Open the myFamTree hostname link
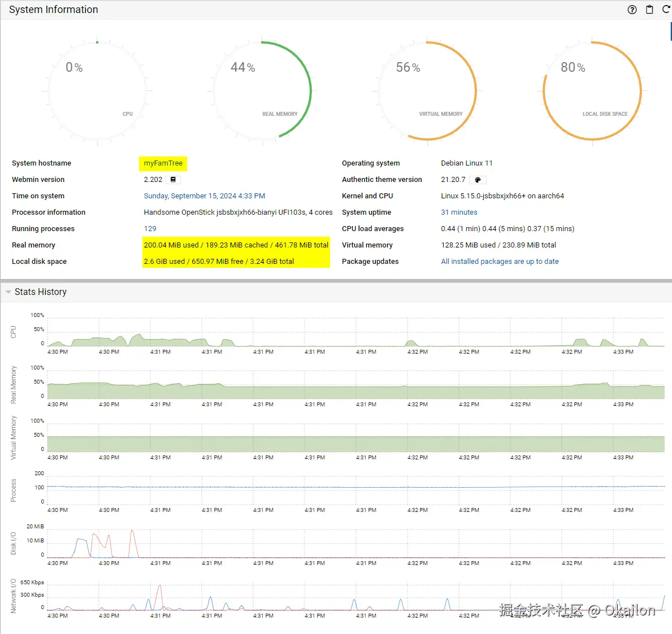The image size is (672, 634). [163, 163]
